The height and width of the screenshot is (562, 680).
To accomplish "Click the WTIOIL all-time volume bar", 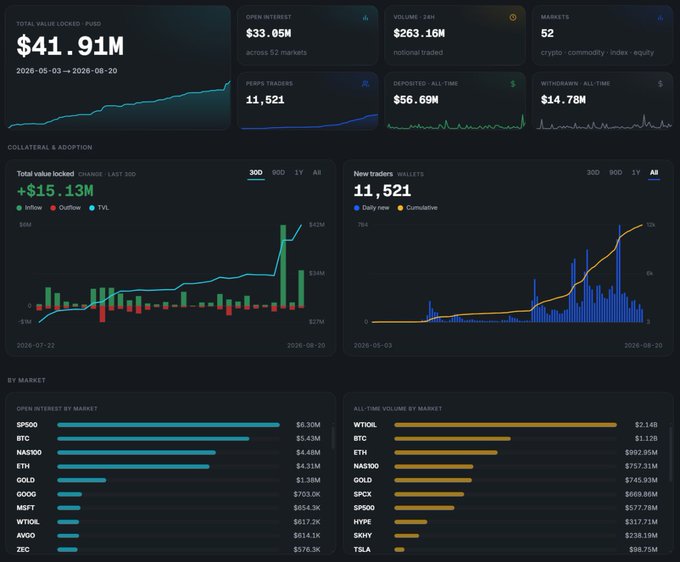I will pyautogui.click(x=506, y=425).
